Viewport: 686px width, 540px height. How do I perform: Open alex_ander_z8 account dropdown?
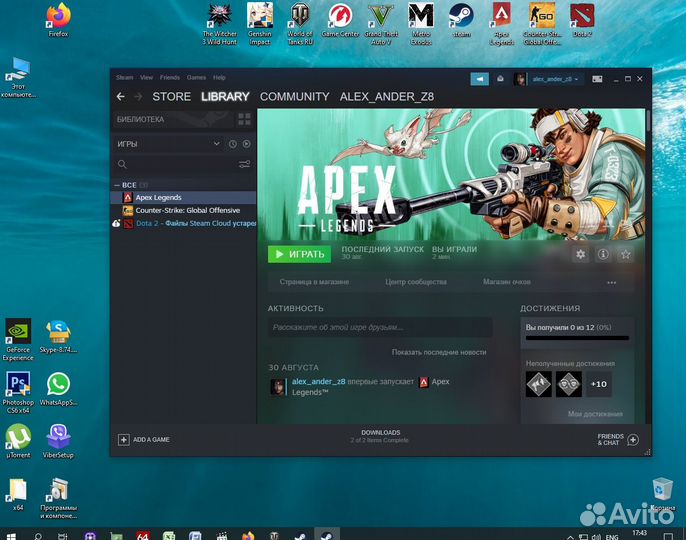pos(556,79)
